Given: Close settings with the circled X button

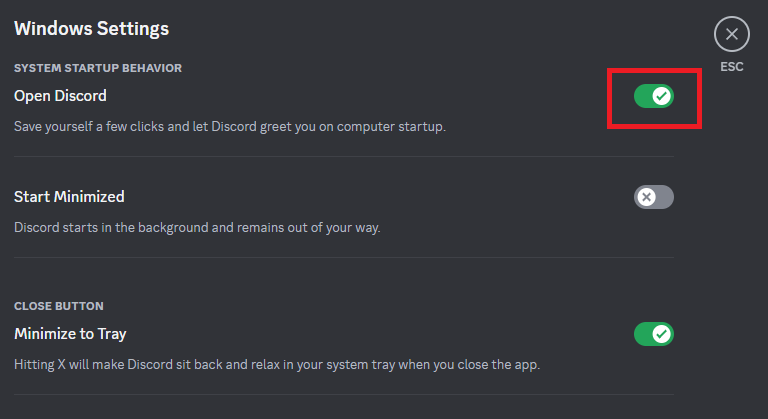Looking at the screenshot, I should point(731,35).
